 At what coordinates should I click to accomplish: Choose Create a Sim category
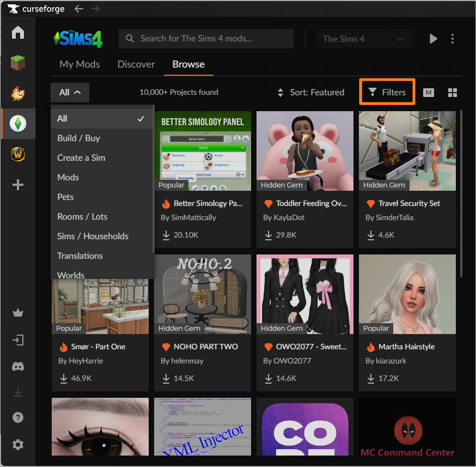(101, 157)
